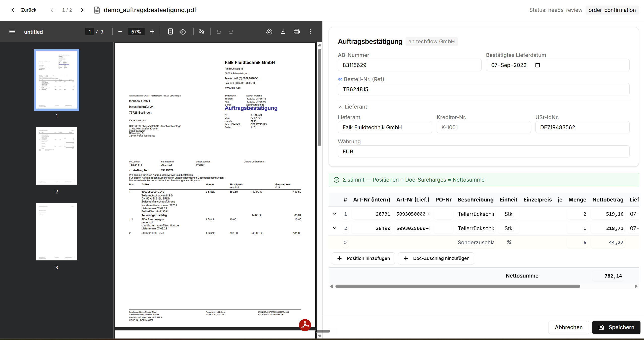644x340 pixels.
Task: Click the Status: needs_review label
Action: (x=556, y=10)
